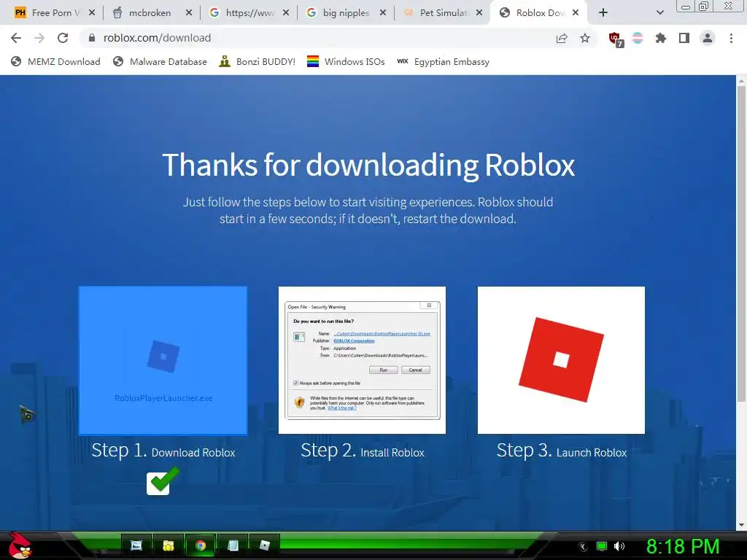
Task: Click the tray expand arrow icon
Action: [582, 547]
